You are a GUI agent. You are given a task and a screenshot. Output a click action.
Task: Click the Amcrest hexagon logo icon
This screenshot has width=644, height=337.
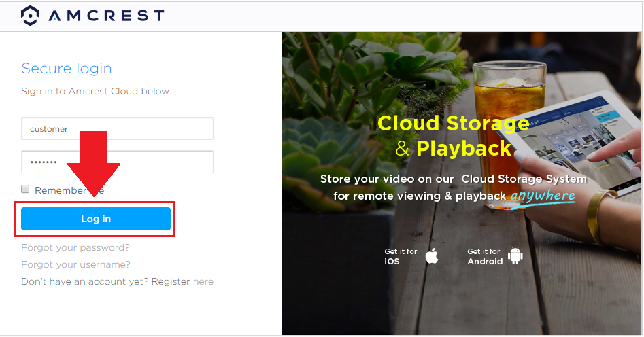[x=31, y=16]
